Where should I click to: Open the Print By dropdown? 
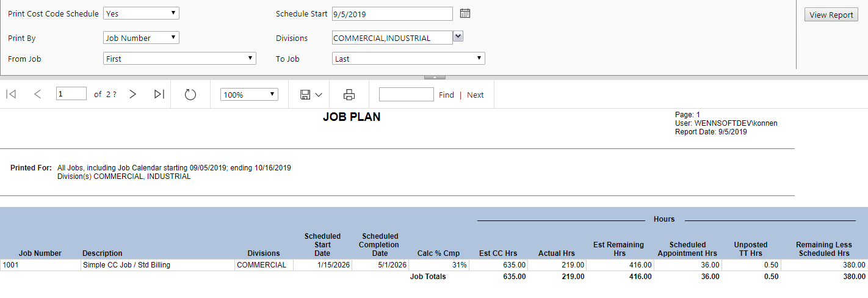pyautogui.click(x=141, y=38)
